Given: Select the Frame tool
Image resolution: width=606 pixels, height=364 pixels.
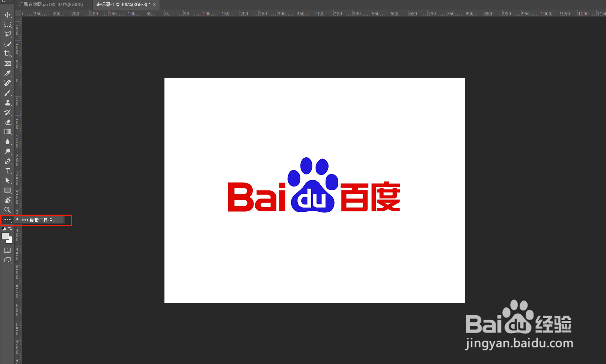Looking at the screenshot, I should pos(7,63).
